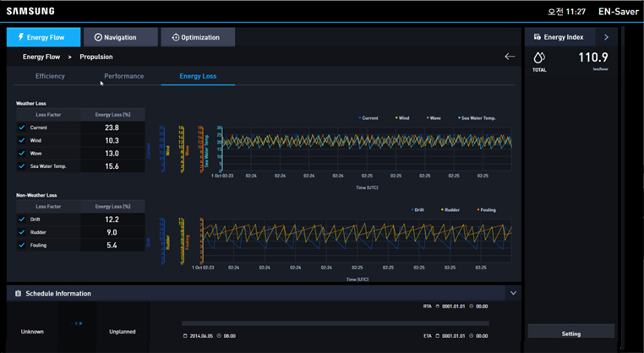Collapse the Schedule Information panel chevron
Viewport: 644px width, 353px height.
[x=512, y=293]
